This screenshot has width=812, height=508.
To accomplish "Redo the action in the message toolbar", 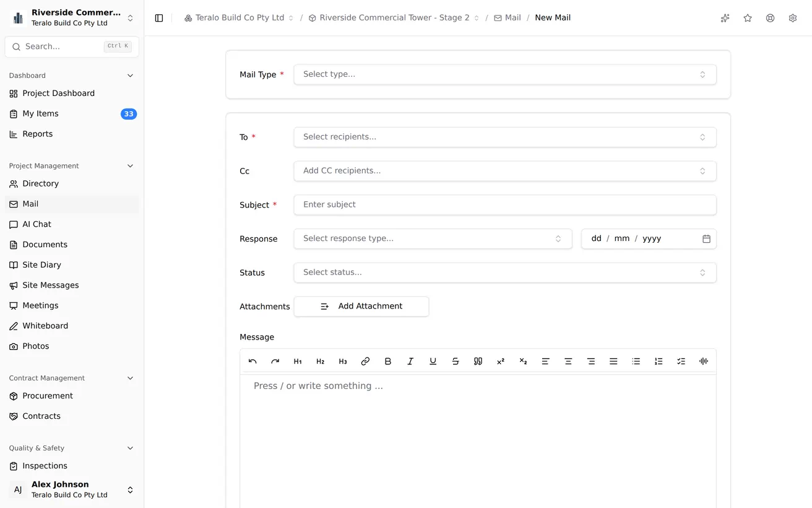I will [x=275, y=361].
